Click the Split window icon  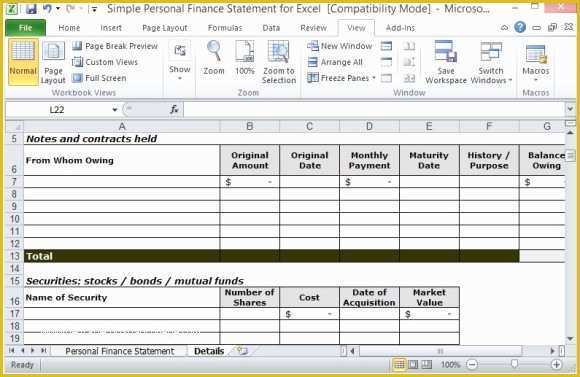(x=386, y=46)
